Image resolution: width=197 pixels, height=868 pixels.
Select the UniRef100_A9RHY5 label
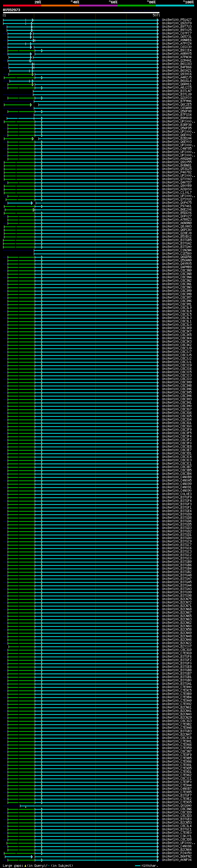(177, 54)
